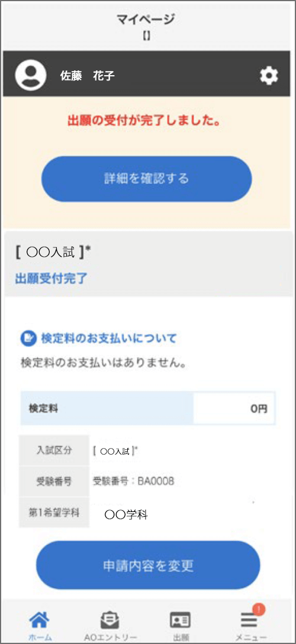Open the 出願 ID card icon
The image size is (296, 644).
[x=180, y=620]
